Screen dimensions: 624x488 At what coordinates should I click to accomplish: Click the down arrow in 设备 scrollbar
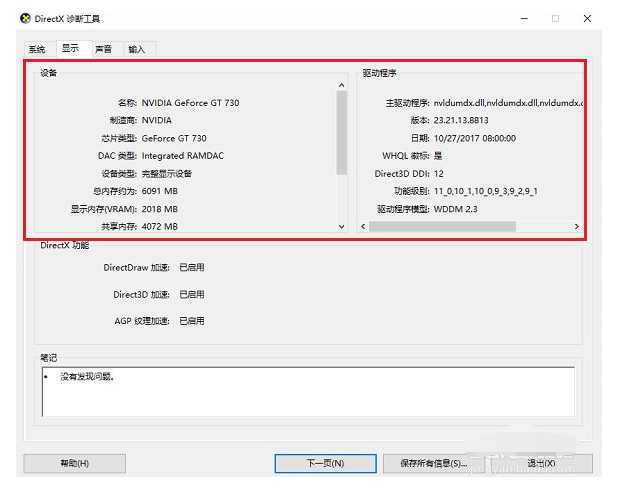[x=341, y=227]
